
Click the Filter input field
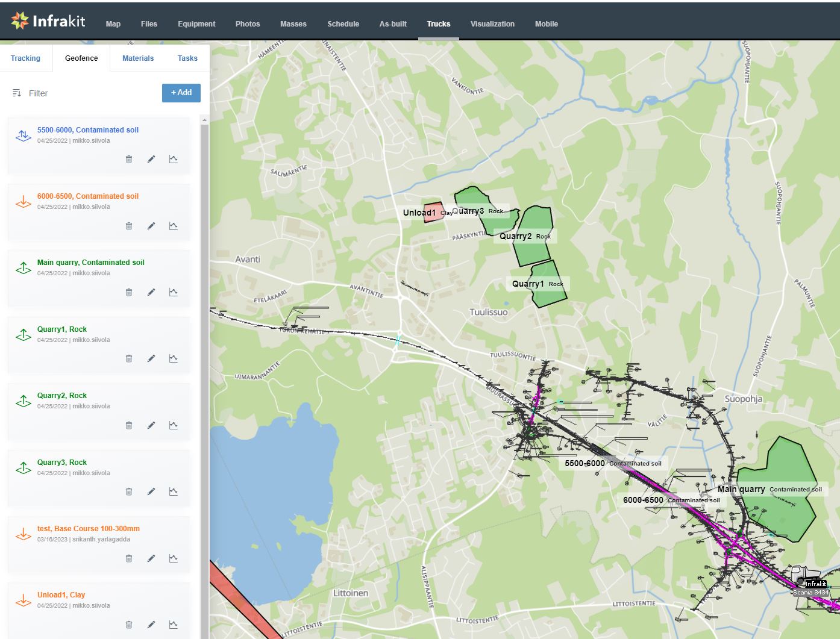pos(90,93)
